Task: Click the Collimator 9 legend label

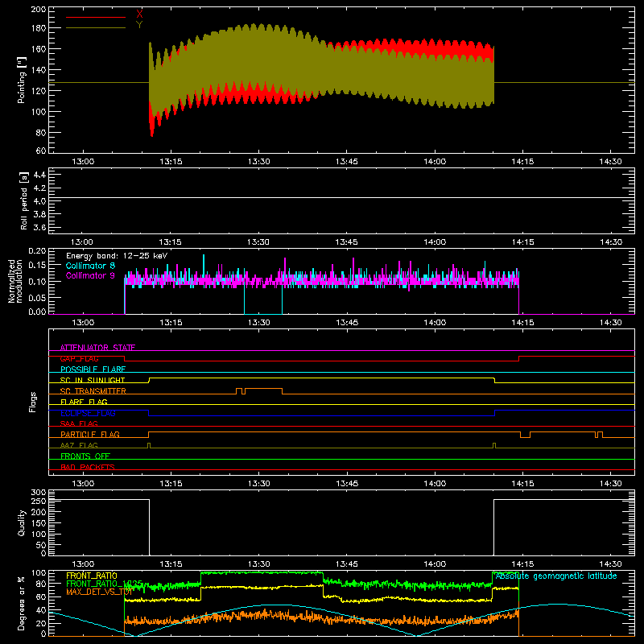Action: [90, 275]
